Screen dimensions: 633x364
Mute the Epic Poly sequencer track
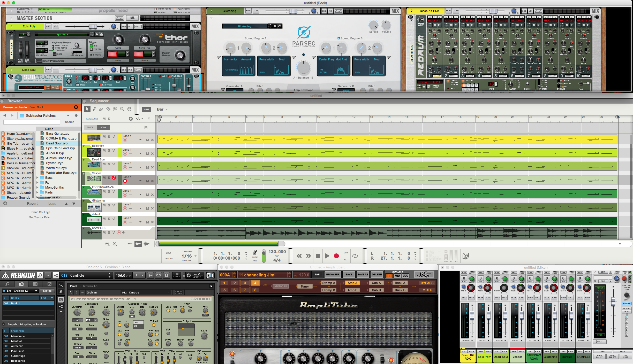pyautogui.click(x=104, y=150)
